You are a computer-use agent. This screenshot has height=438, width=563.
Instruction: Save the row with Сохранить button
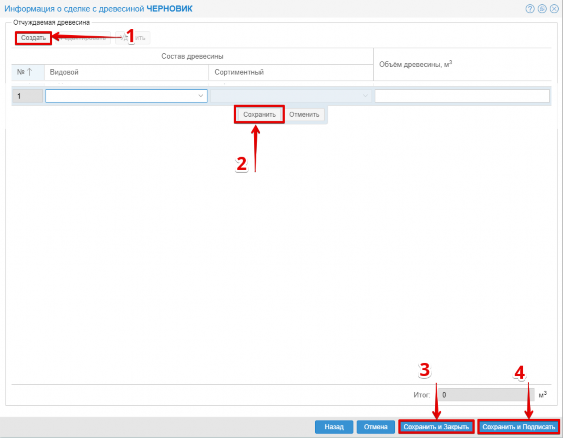pyautogui.click(x=259, y=115)
